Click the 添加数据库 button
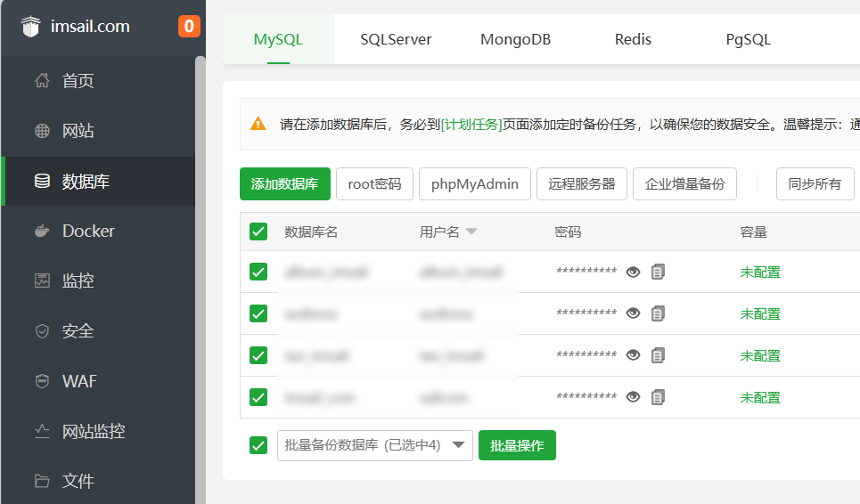 coord(284,184)
